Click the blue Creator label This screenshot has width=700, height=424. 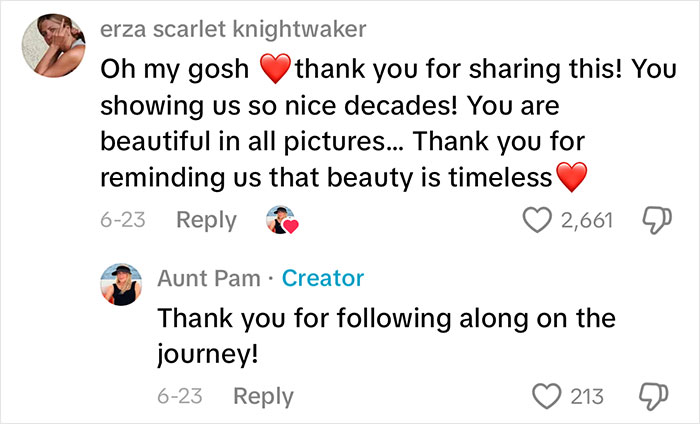[x=323, y=278]
